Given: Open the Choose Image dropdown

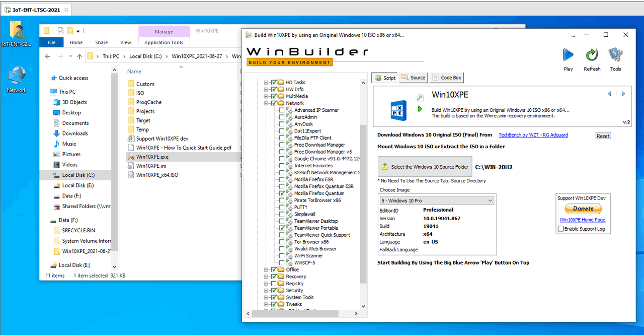Looking at the screenshot, I should [436, 200].
